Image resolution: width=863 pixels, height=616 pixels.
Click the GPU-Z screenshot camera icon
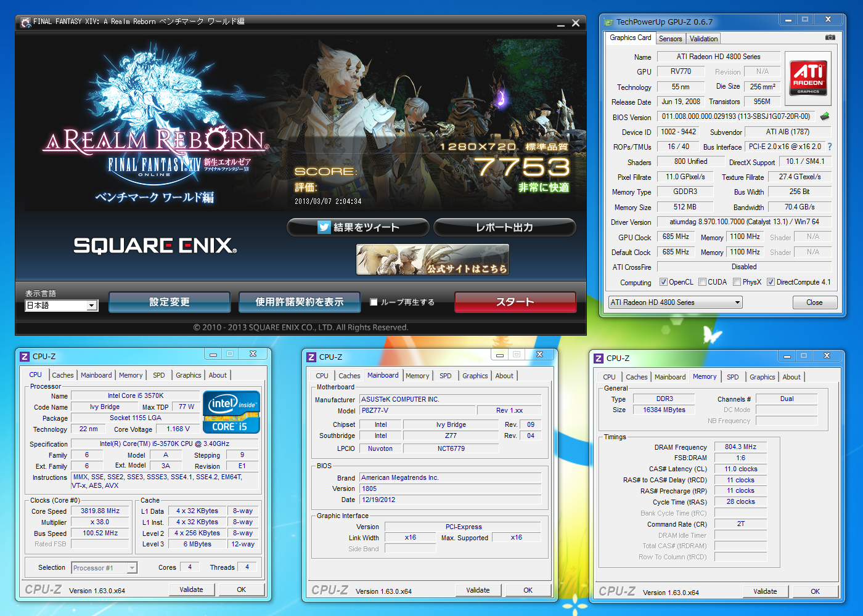[830, 38]
